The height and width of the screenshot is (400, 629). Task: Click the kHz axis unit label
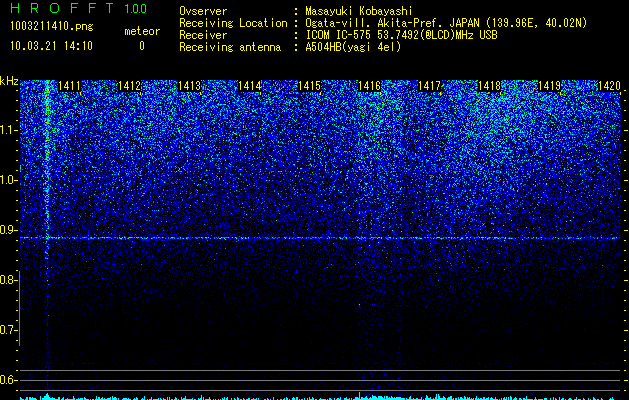9,81
